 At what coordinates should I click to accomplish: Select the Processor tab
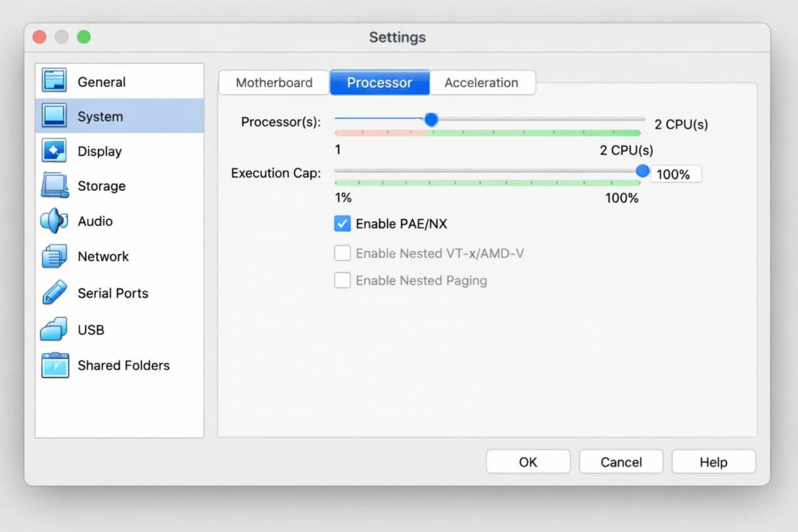point(380,83)
